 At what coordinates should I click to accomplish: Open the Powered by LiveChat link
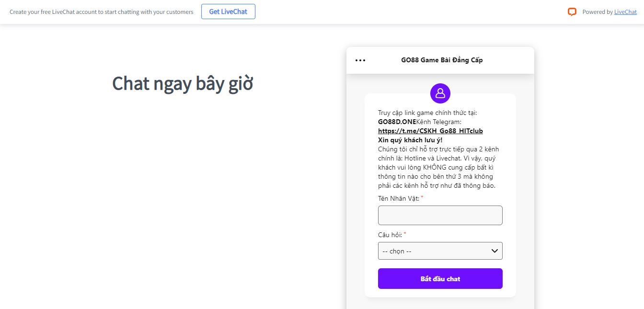[625, 12]
